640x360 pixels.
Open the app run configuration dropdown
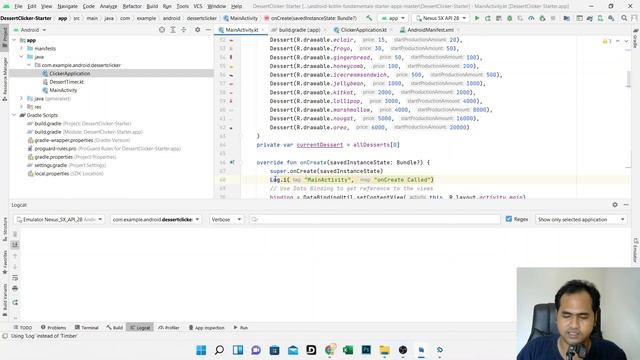[393, 18]
